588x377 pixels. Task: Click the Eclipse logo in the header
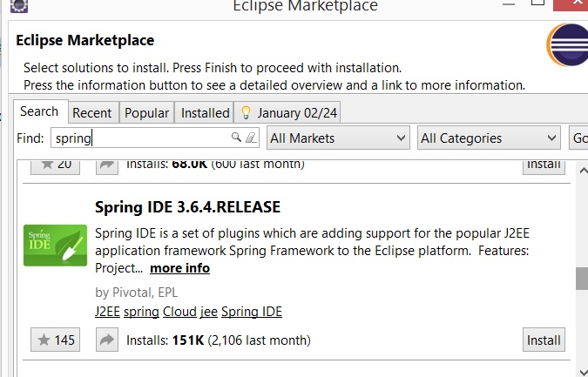[567, 44]
